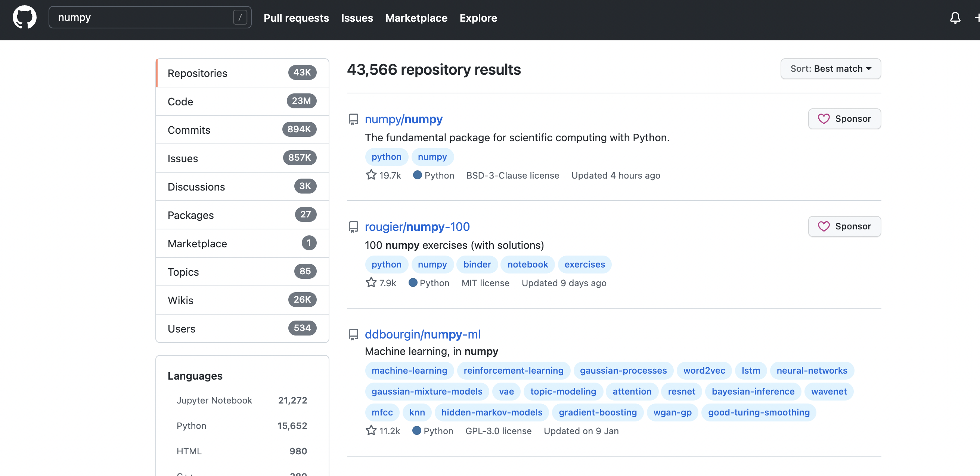Screen dimensions: 980x476
Task: Click the star icon showing 7.9k
Action: [371, 283]
